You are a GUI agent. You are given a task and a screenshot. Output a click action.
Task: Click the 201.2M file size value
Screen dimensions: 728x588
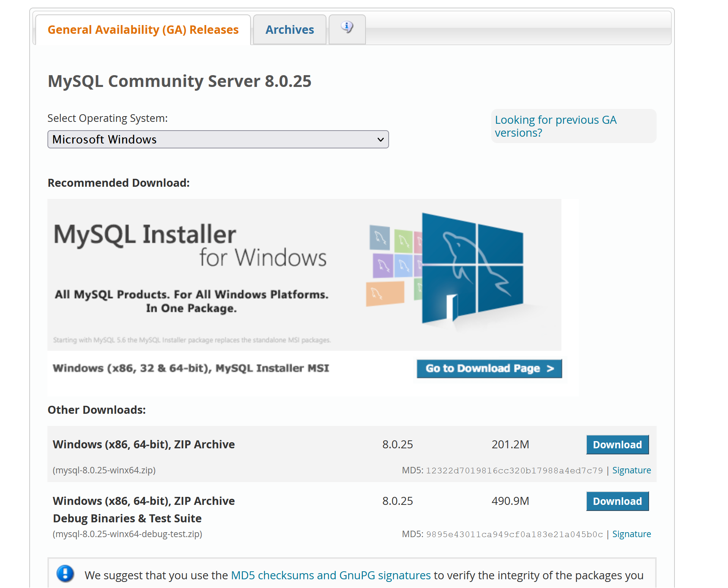[510, 445]
